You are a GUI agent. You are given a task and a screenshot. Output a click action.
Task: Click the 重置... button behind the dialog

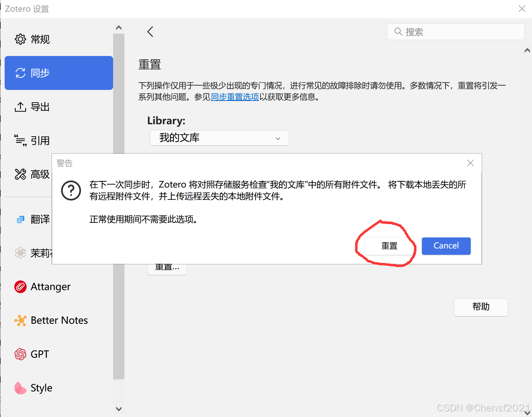pyautogui.click(x=167, y=269)
